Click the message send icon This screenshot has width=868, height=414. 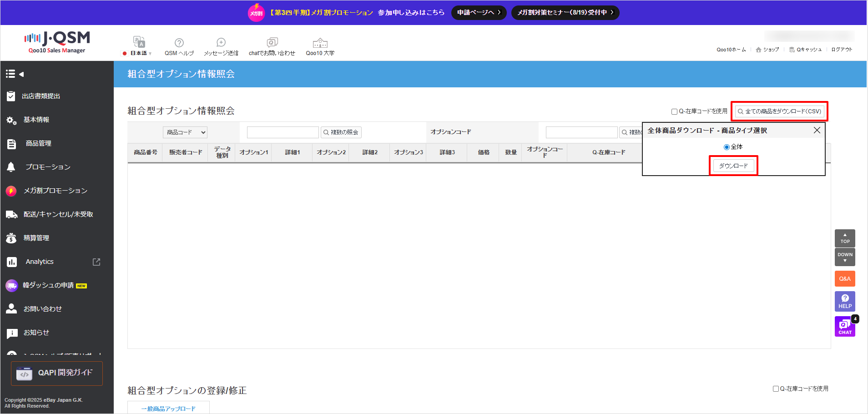click(221, 43)
